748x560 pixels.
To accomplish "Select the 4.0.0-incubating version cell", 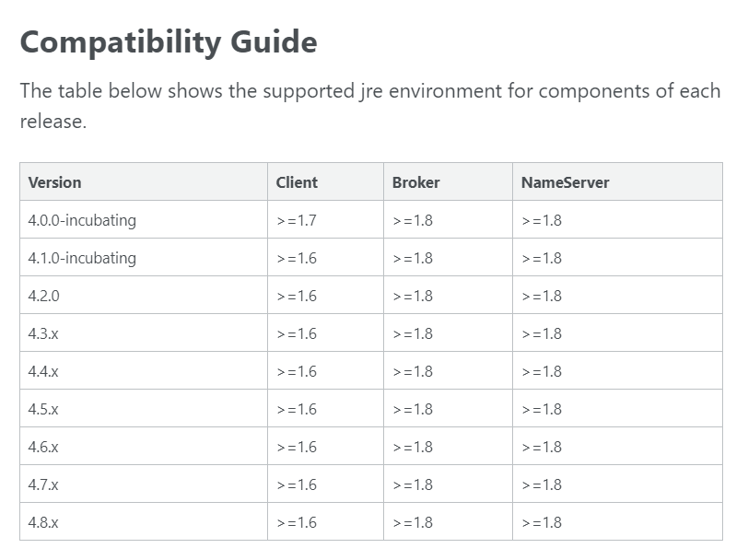I will [x=82, y=220].
